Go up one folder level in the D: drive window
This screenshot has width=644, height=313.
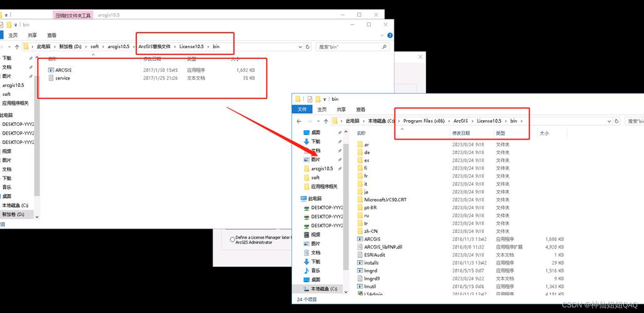click(x=17, y=46)
